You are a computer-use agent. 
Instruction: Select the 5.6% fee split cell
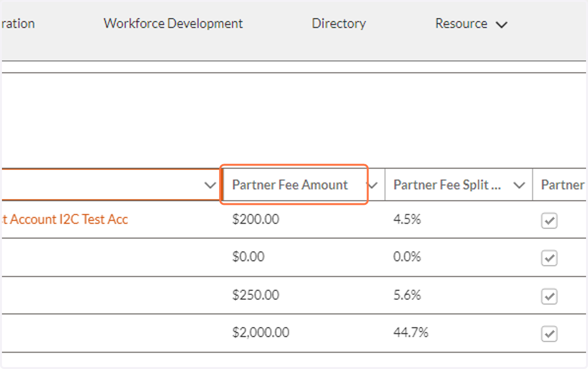[x=407, y=295]
